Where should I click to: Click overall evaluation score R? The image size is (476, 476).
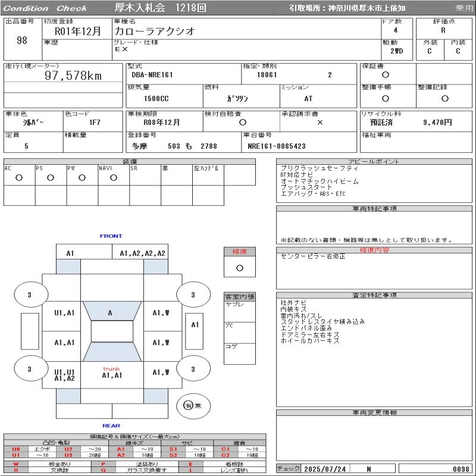coord(443,30)
